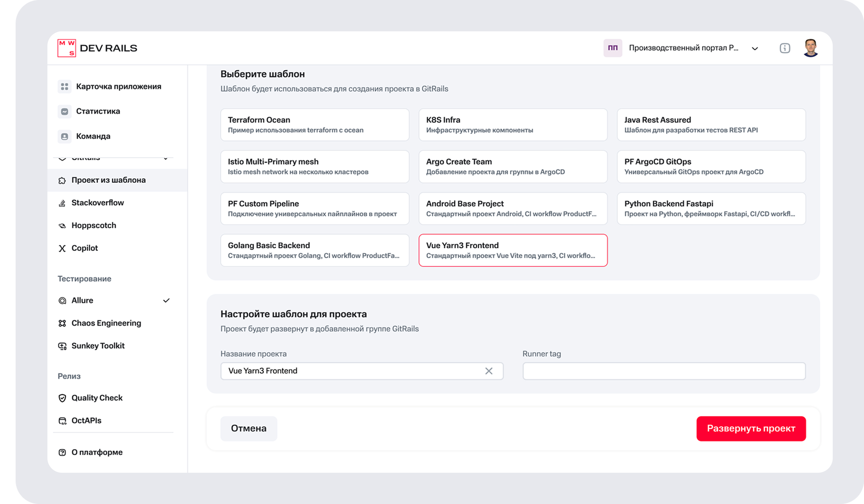This screenshot has height=504, width=864.
Task: Expand the Allure section chevron
Action: coord(166,301)
